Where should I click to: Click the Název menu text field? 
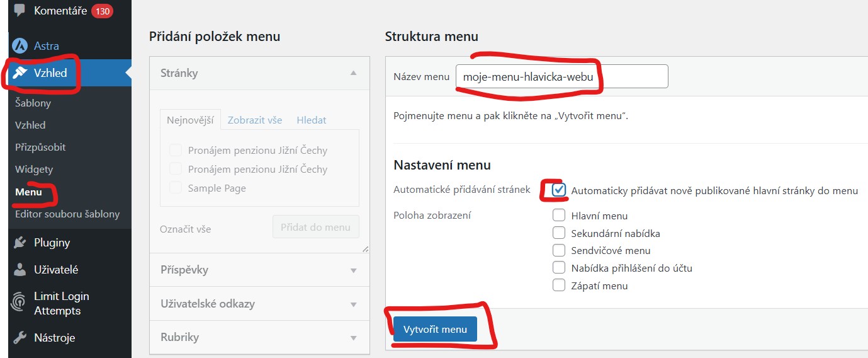561,77
